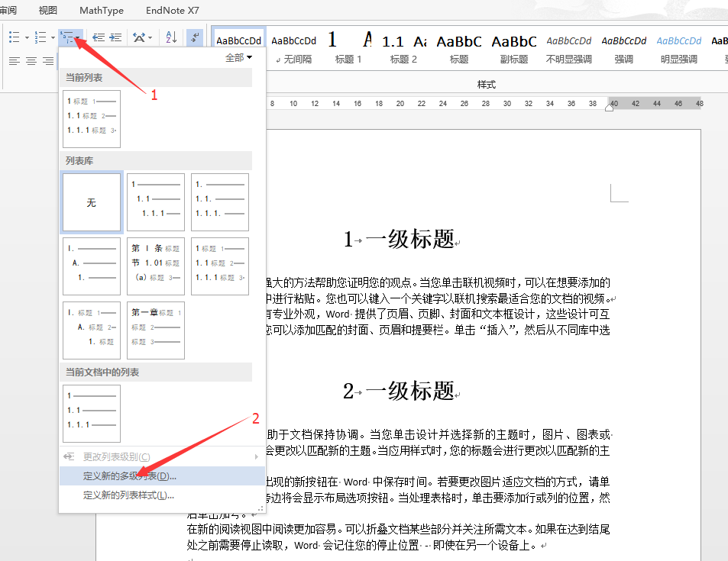Image resolution: width=728 pixels, height=561 pixels.
Task: Select the list under 当前文档中的列表
Action: click(x=92, y=414)
